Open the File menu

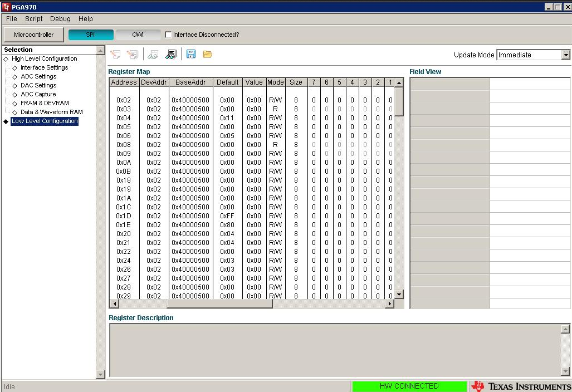[x=11, y=18]
